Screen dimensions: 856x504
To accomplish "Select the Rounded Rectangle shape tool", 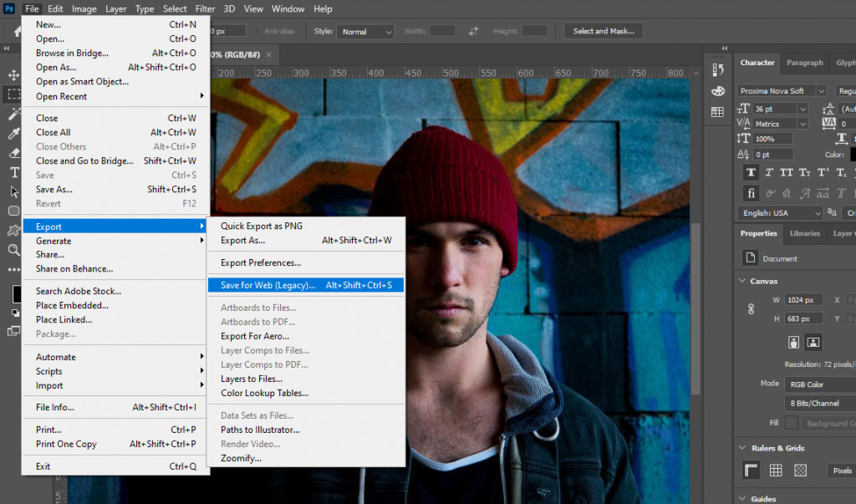I will (13, 211).
